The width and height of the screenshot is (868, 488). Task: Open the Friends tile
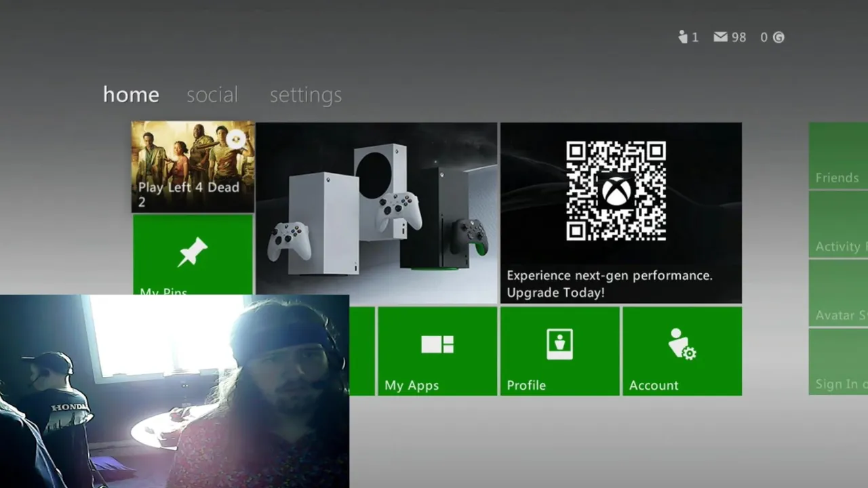tap(838, 155)
